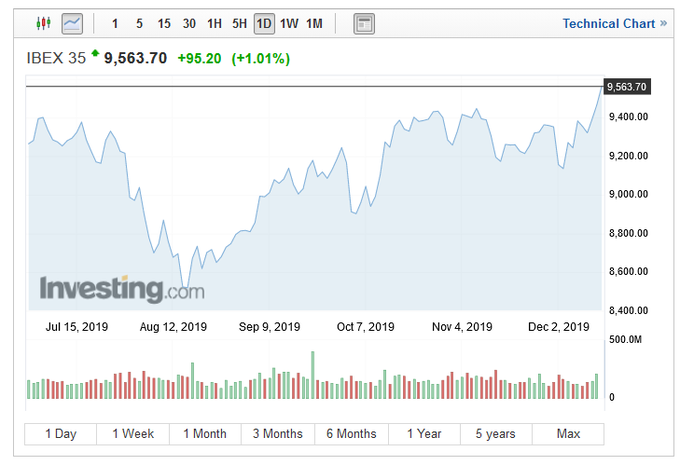Click the Sep 9, 2019 date label
The height and width of the screenshot is (465, 680).
269,327
